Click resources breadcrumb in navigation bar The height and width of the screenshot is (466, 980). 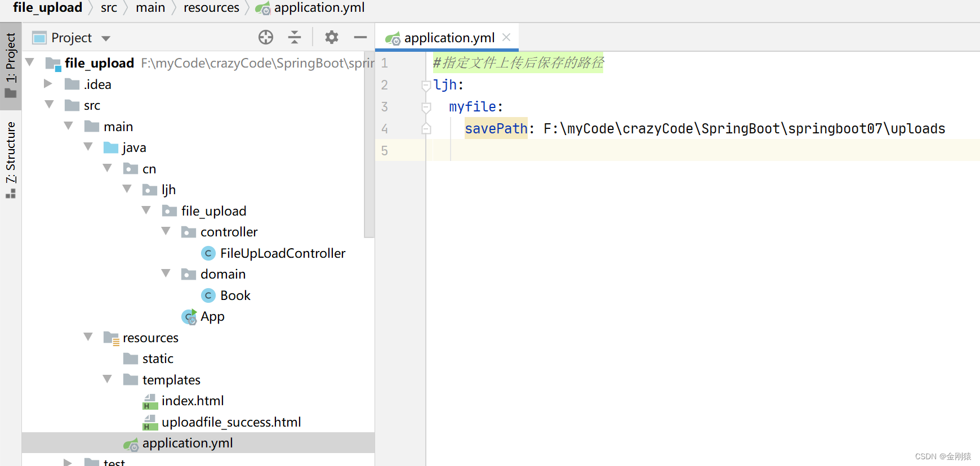point(211,8)
